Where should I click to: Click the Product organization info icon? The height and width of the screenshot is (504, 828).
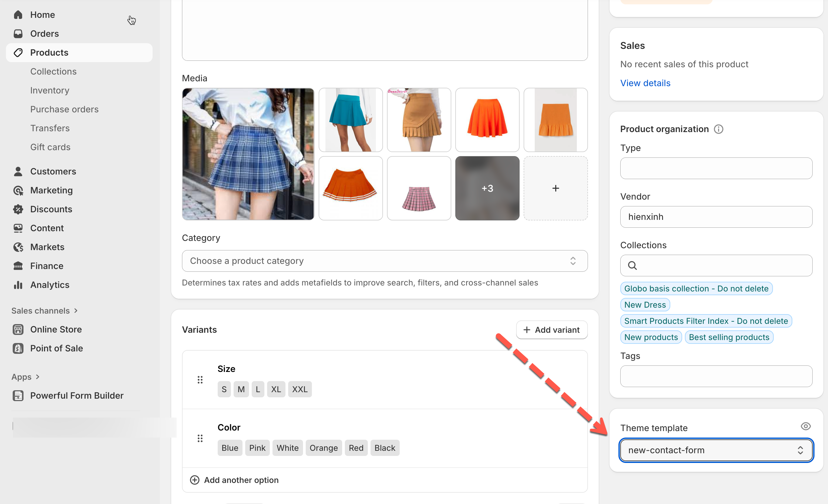718,129
